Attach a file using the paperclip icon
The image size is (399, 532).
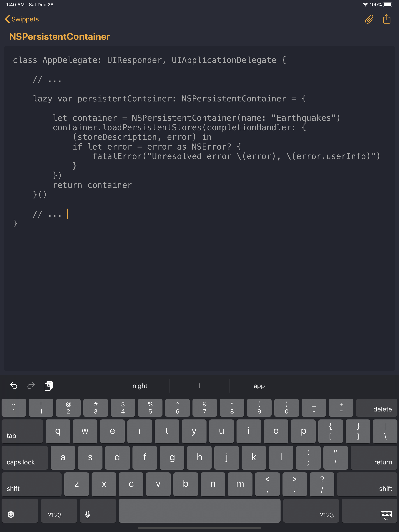tap(369, 19)
